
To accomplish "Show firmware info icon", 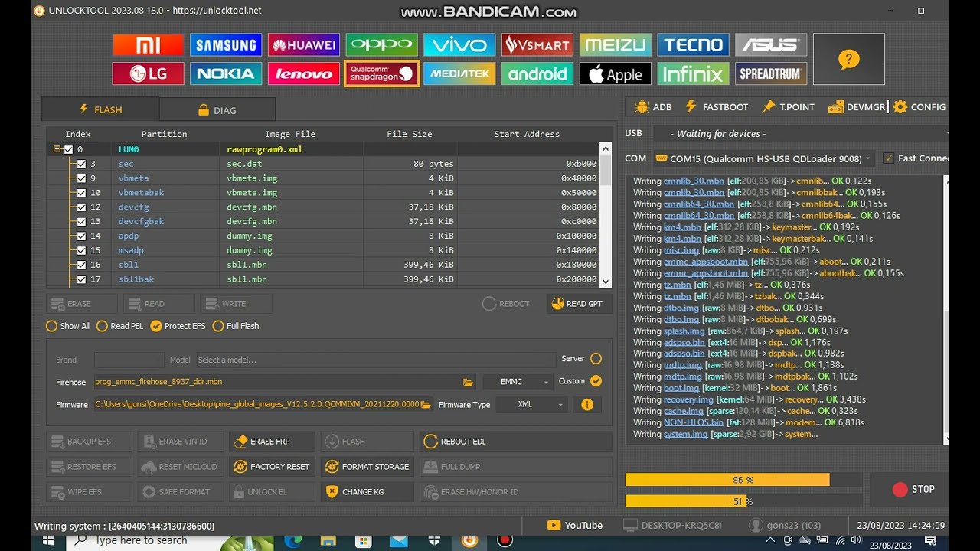I will pos(587,404).
